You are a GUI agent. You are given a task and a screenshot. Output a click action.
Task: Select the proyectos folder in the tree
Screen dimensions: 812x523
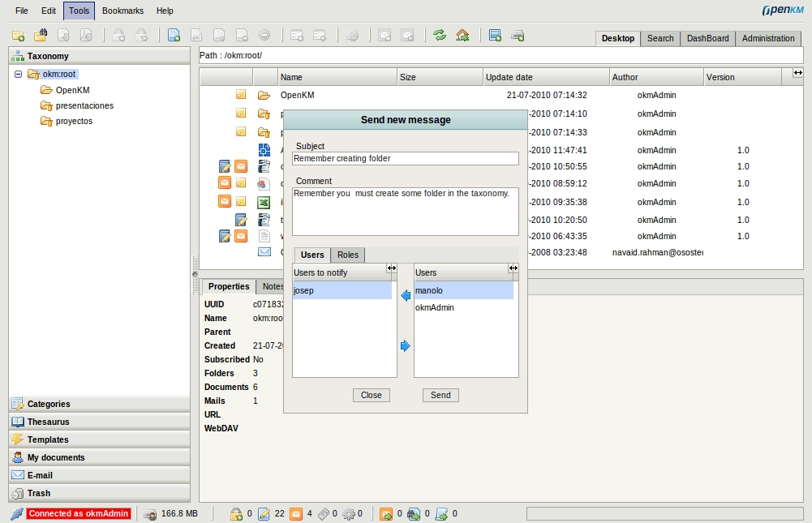coord(74,121)
